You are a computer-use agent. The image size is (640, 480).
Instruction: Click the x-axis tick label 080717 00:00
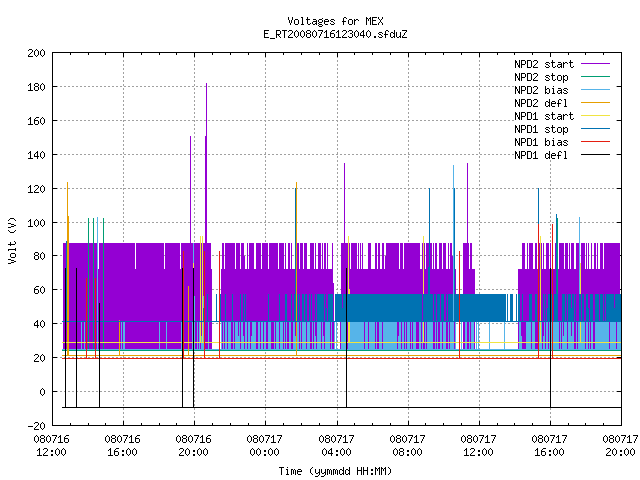click(264, 446)
